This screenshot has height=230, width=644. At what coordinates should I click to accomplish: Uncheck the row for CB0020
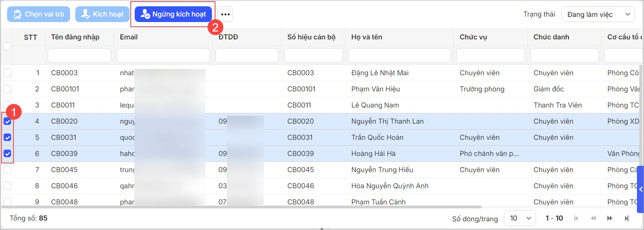[7, 121]
